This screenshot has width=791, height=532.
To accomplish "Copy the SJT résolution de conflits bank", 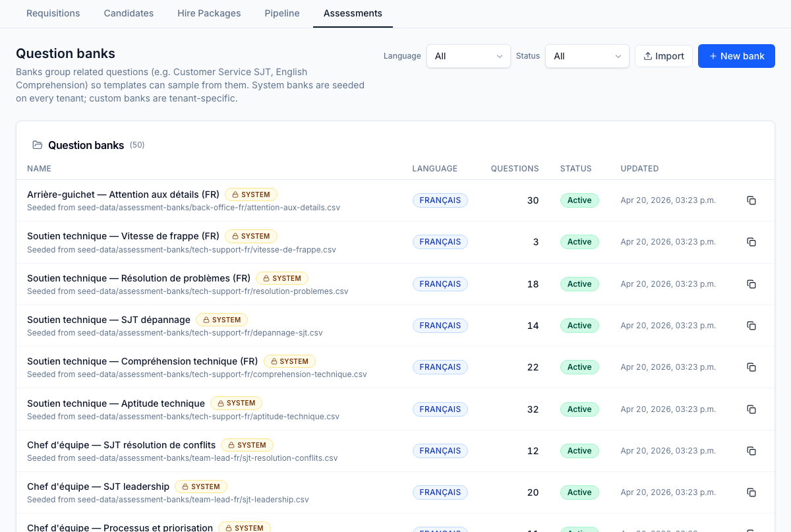I will click(751, 451).
